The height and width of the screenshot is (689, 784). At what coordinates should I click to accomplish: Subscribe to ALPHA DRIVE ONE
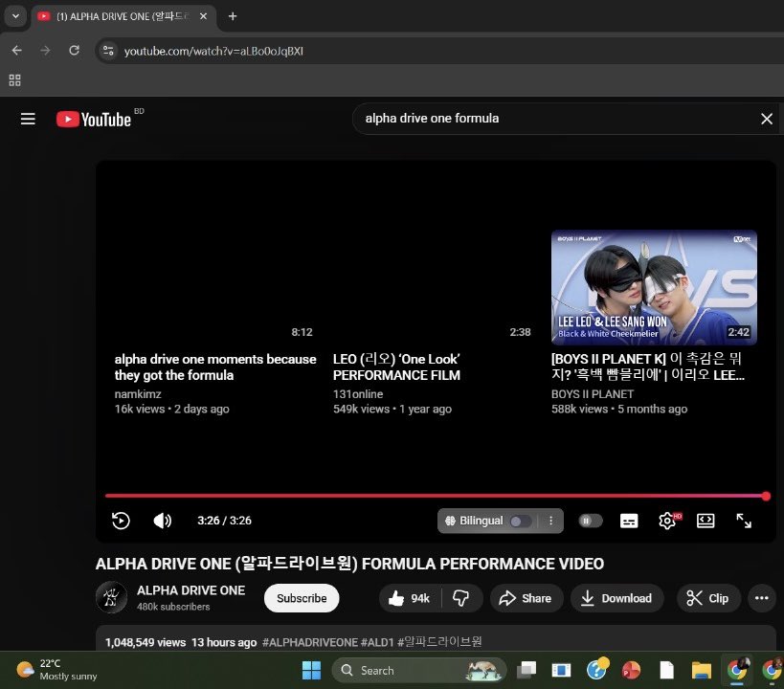tap(302, 598)
